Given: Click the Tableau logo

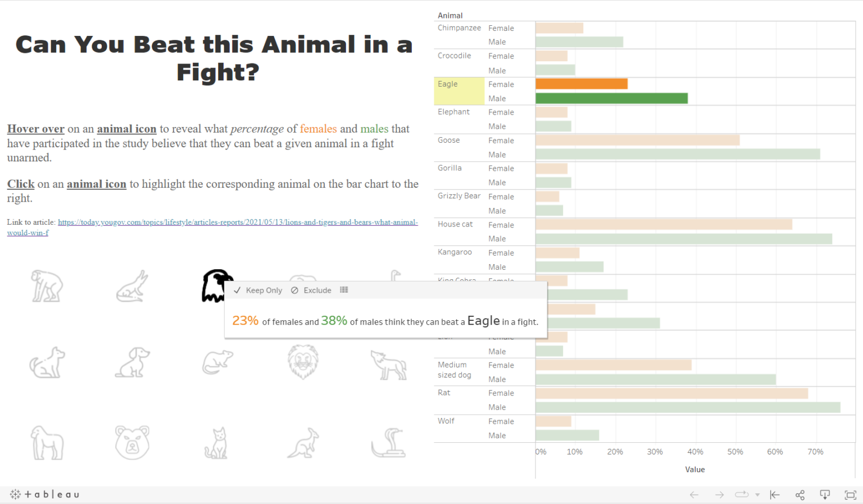Looking at the screenshot, I should pos(44,494).
